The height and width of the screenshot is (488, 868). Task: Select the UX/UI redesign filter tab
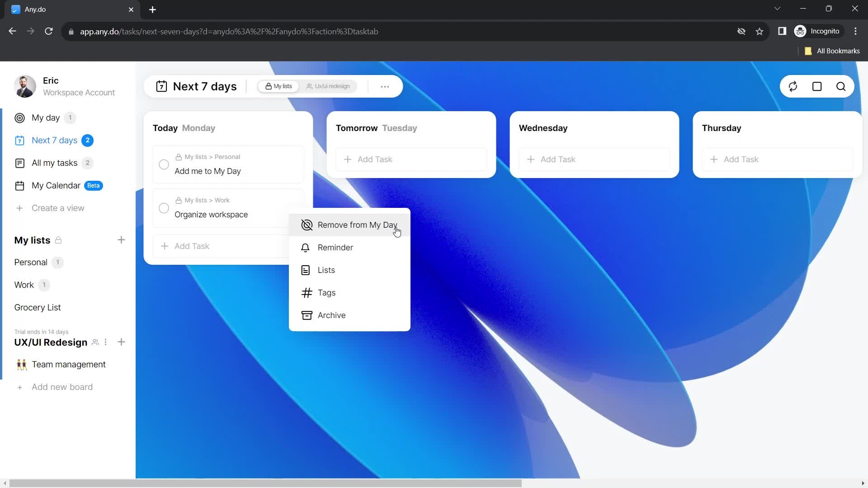click(331, 86)
